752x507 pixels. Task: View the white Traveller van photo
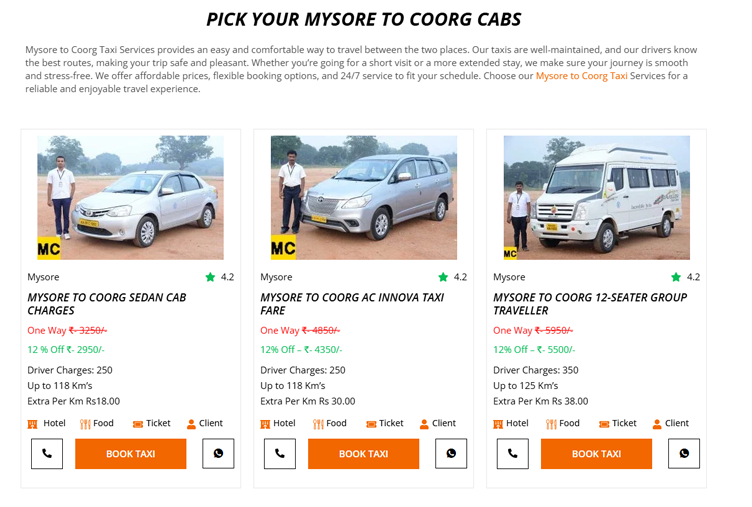[x=596, y=198]
